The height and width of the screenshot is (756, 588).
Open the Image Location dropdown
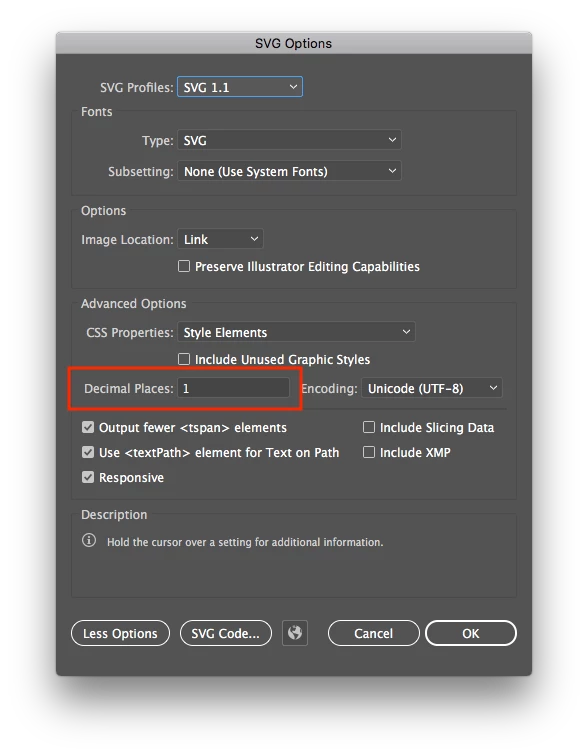pos(220,239)
